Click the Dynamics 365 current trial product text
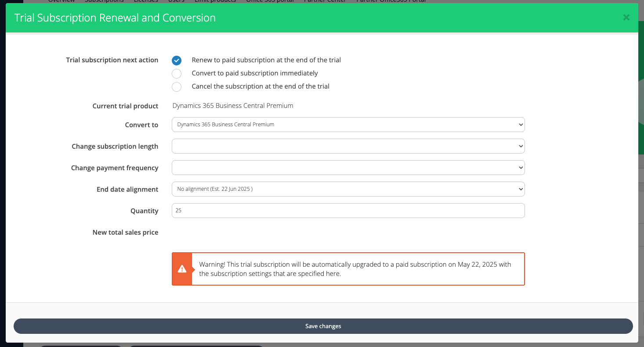This screenshot has width=644, height=347. 232,106
